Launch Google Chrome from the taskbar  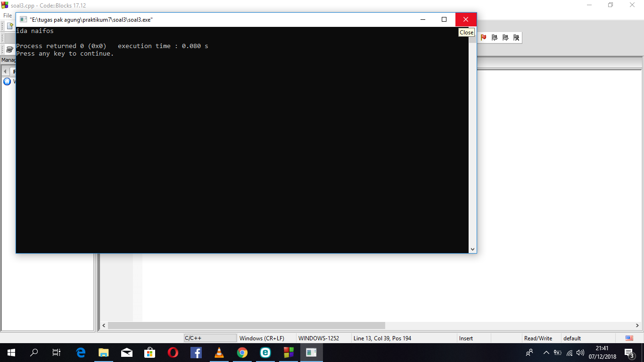[x=242, y=353]
